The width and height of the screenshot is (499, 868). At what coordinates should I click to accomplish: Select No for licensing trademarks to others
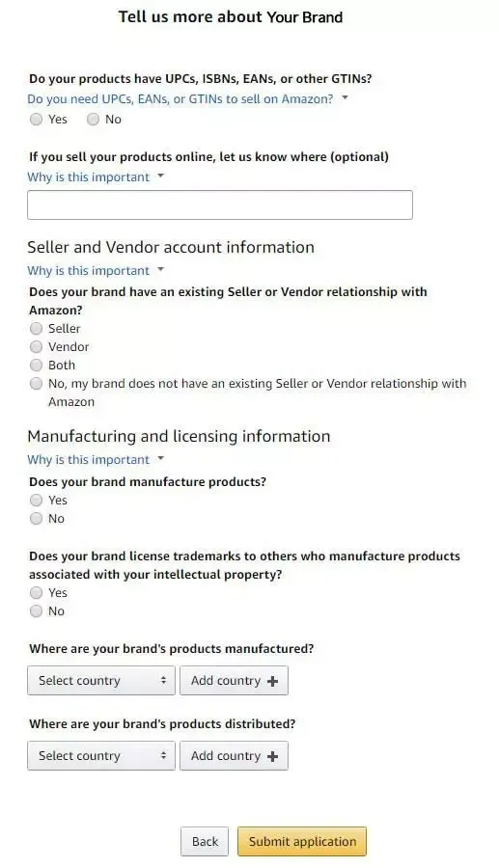click(36, 610)
